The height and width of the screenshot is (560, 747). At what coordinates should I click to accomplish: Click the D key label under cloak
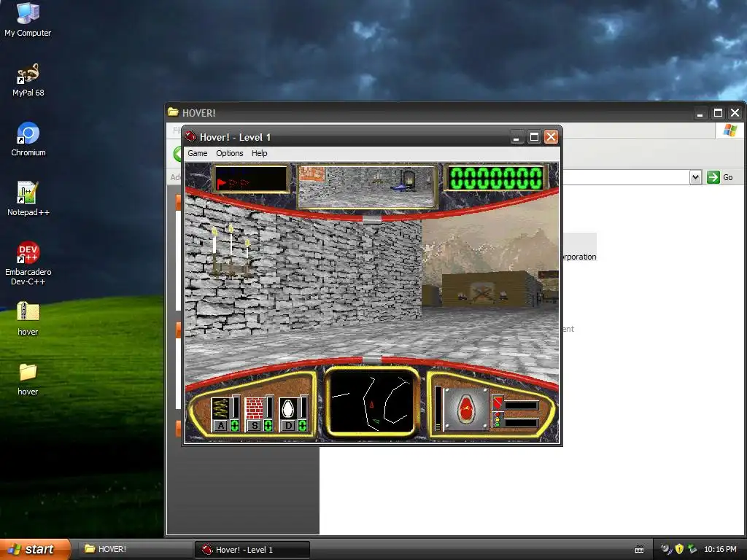pyautogui.click(x=288, y=425)
